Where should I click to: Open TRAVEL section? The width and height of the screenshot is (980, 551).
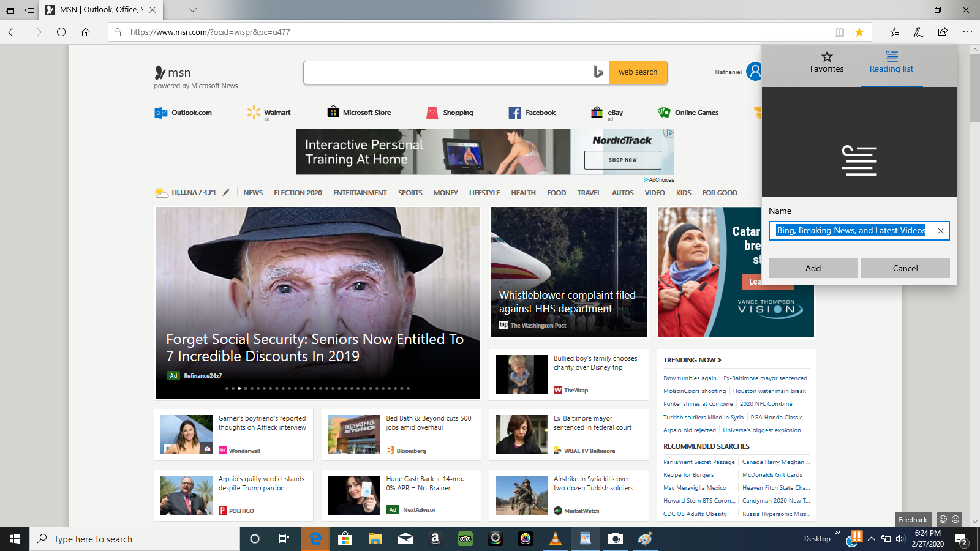coord(589,193)
